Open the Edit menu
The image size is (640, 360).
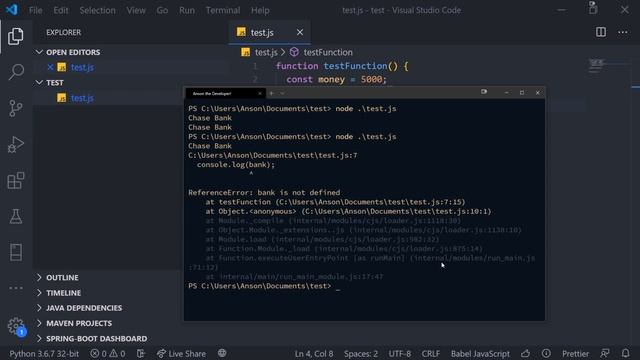[61, 10]
